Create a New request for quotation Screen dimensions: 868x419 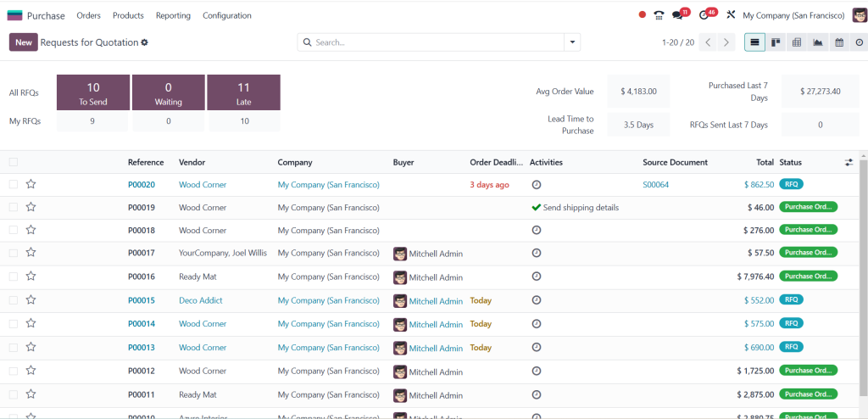[23, 42]
